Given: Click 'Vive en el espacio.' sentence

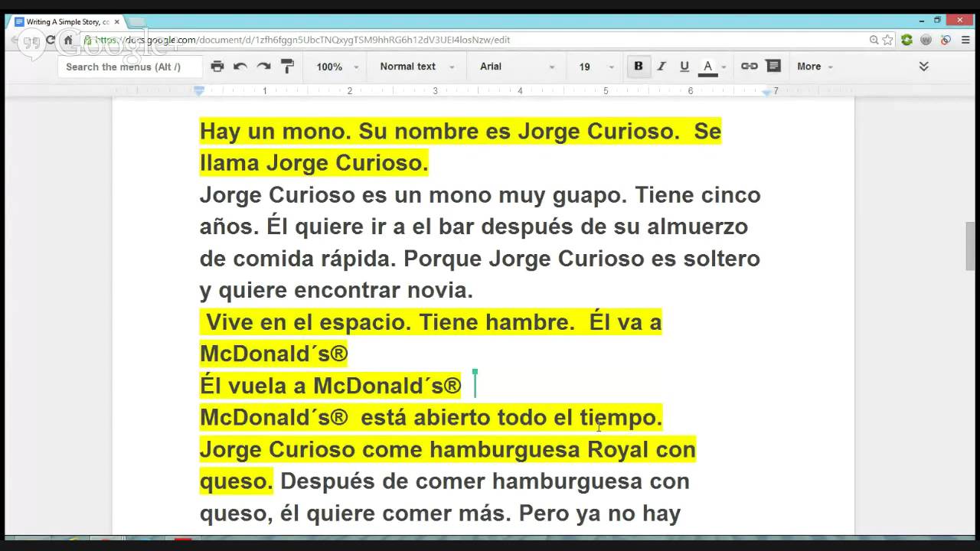Looking at the screenshot, I should [x=309, y=322].
